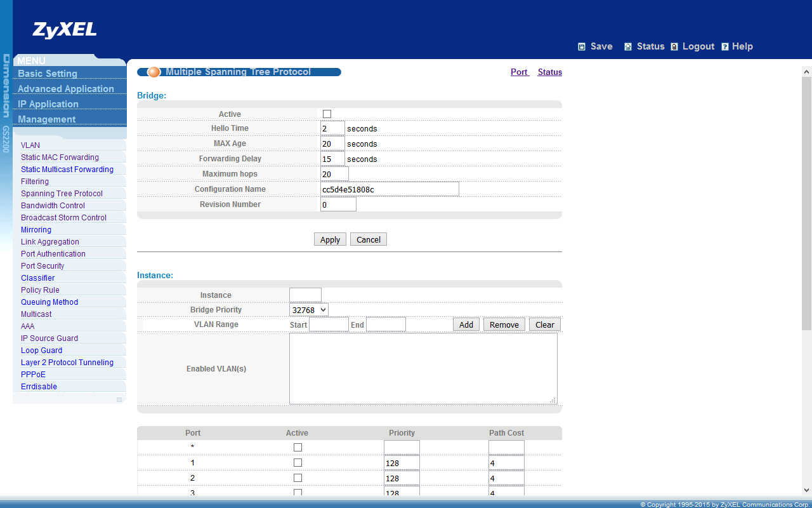Click the Remove VLAN range button
This screenshot has width=812, height=508.
pos(504,324)
